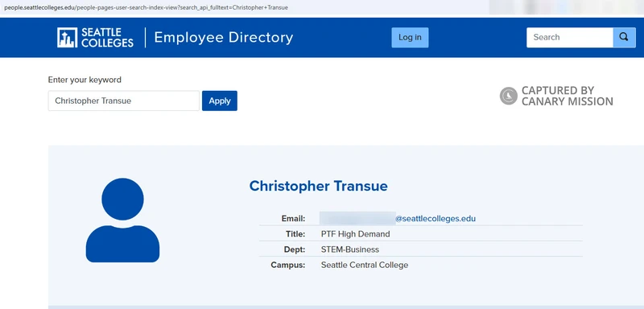Click the magnifier search icon button

[625, 37]
